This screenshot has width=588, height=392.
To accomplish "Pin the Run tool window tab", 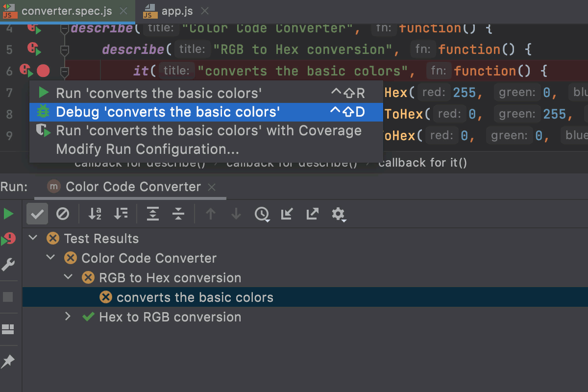I will [x=9, y=361].
